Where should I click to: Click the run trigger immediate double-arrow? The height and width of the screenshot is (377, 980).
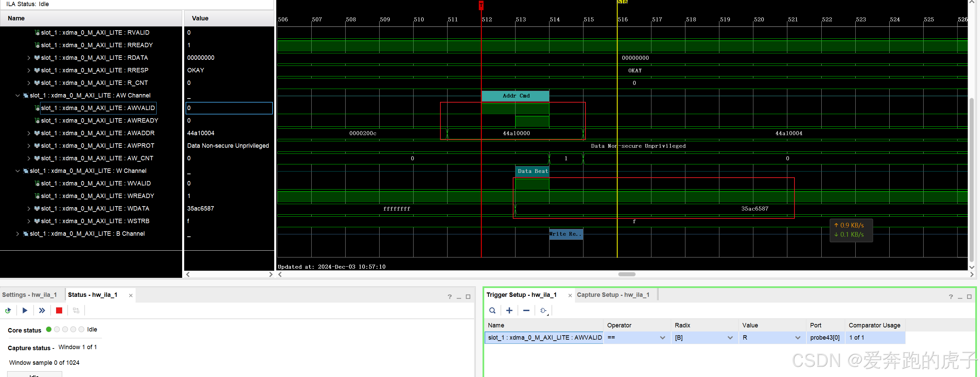coord(42,310)
